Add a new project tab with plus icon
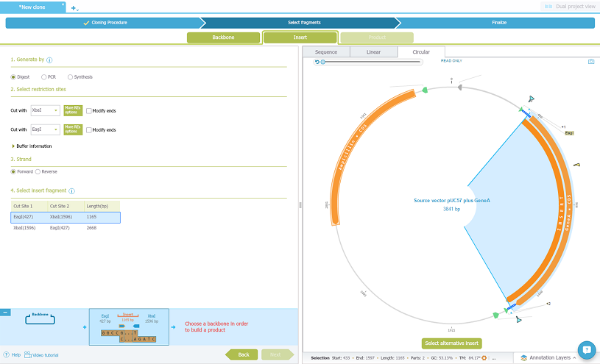This screenshot has width=600, height=364. click(73, 7)
